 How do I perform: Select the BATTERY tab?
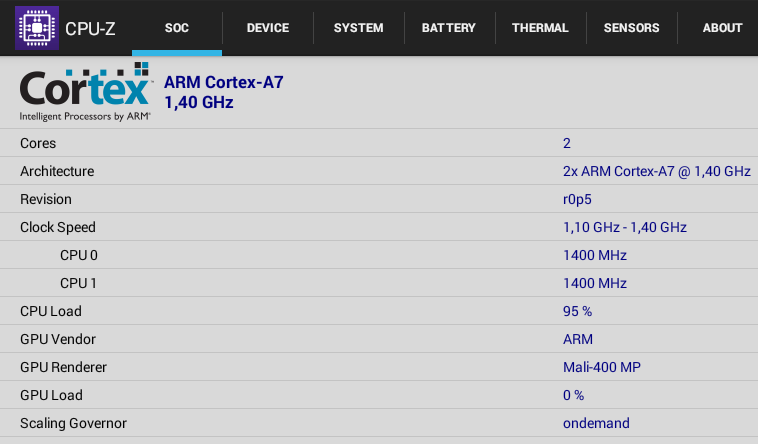click(x=449, y=28)
